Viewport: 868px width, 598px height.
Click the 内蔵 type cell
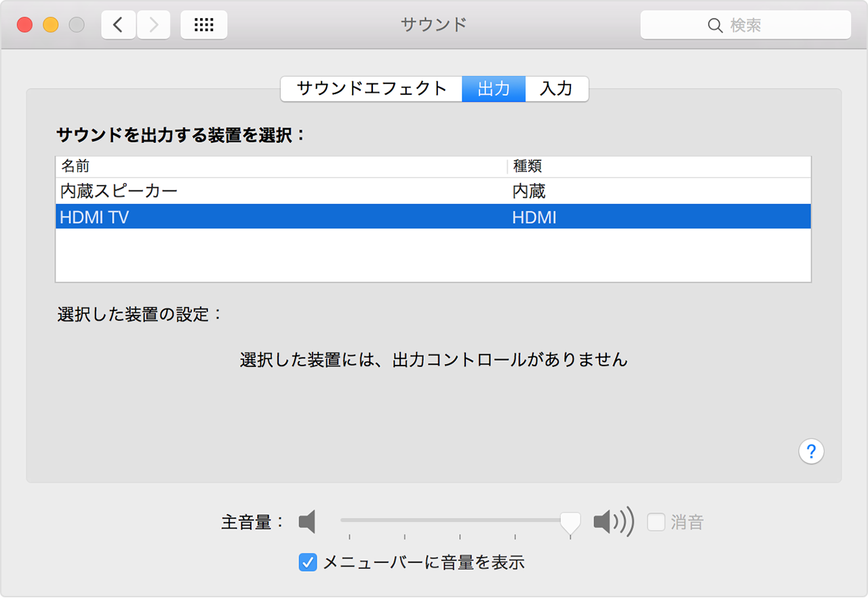(529, 191)
